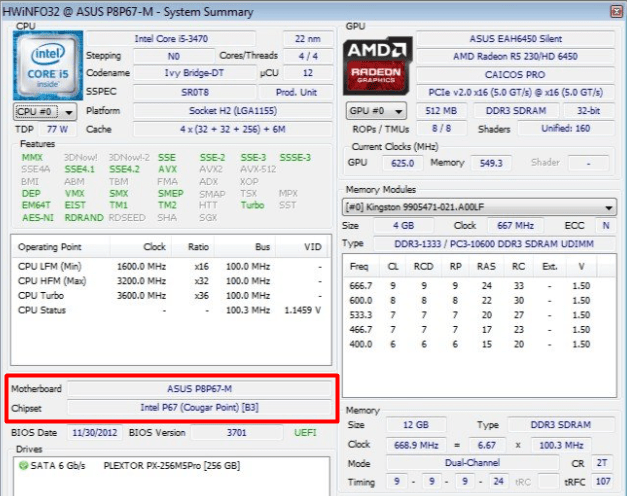Click the green SATA drive status icon
Screen dimensions: 627x496
(23, 467)
